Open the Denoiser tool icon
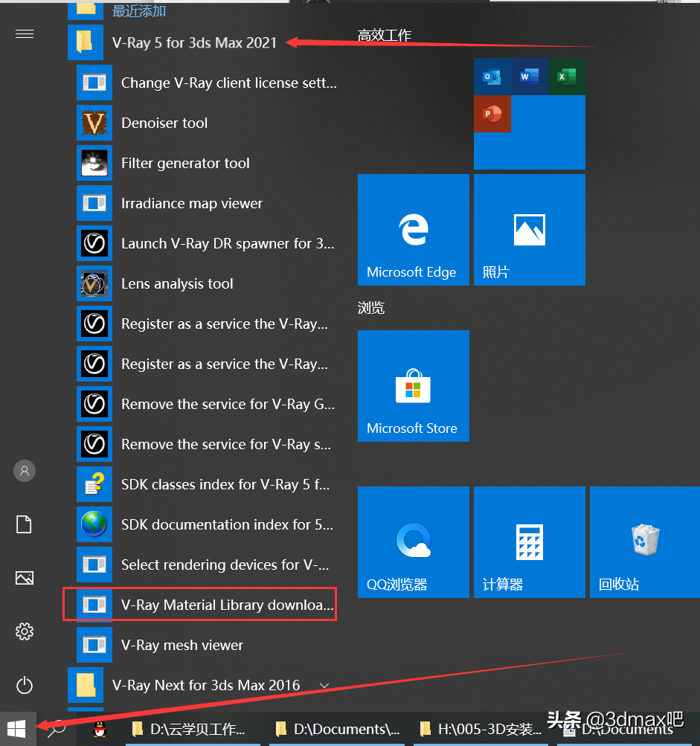 tap(94, 123)
